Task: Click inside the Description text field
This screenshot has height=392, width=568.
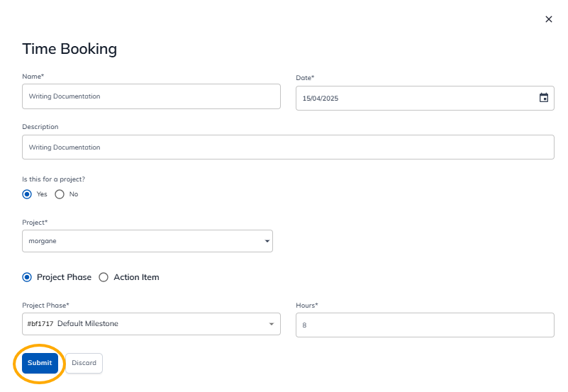Action: (x=287, y=147)
